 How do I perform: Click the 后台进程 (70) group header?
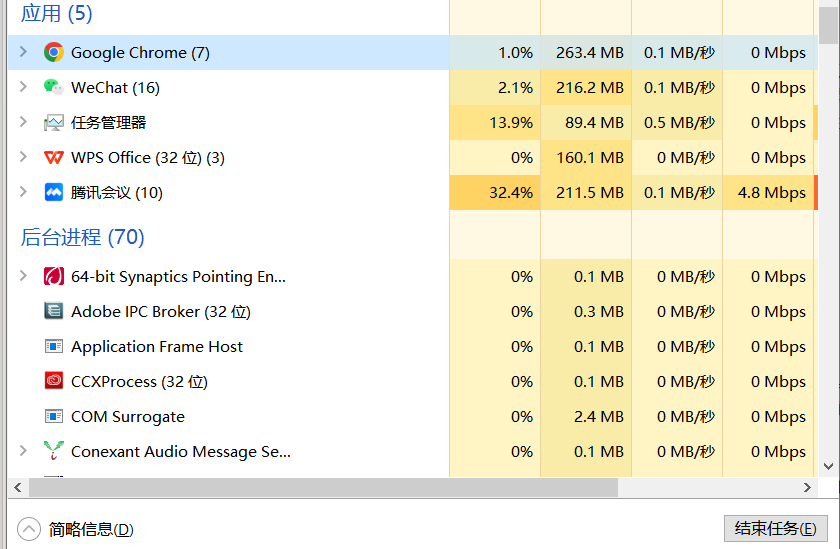point(83,237)
